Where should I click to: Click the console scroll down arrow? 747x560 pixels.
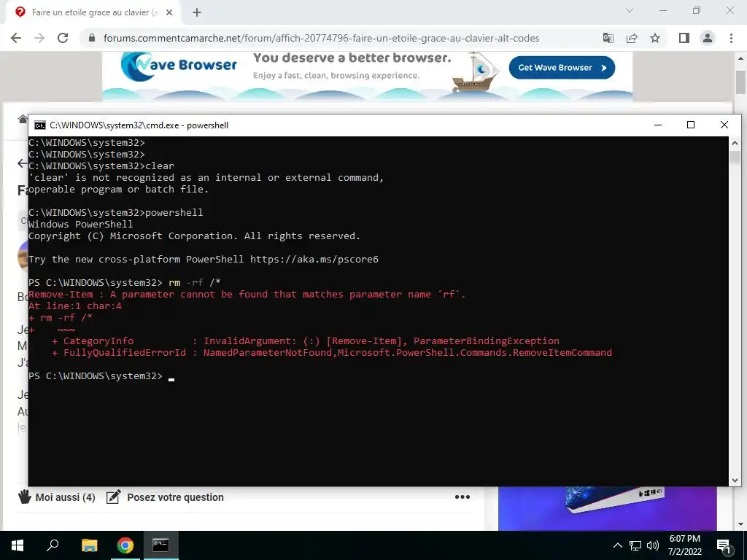click(735, 481)
